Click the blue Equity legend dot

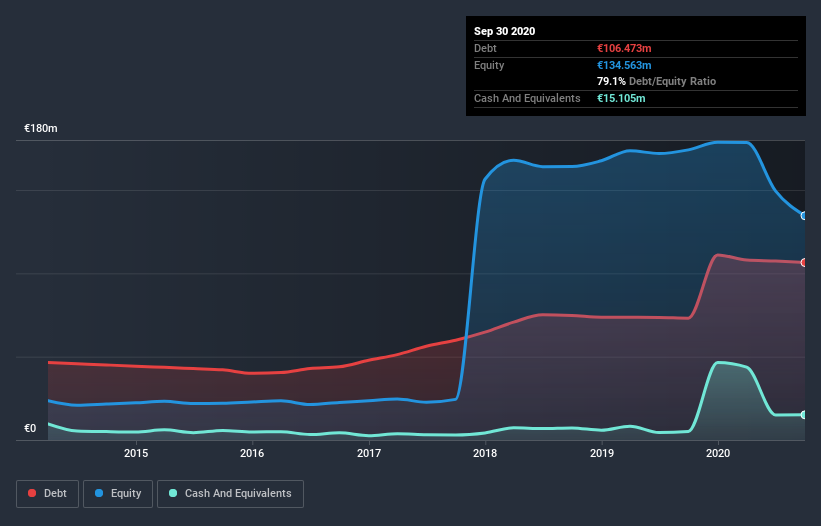(99, 493)
